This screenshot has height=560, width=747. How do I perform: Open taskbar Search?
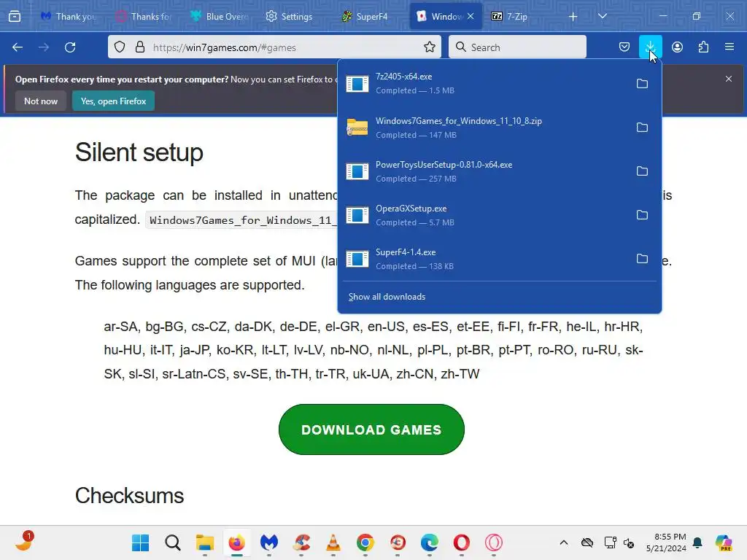pyautogui.click(x=172, y=542)
